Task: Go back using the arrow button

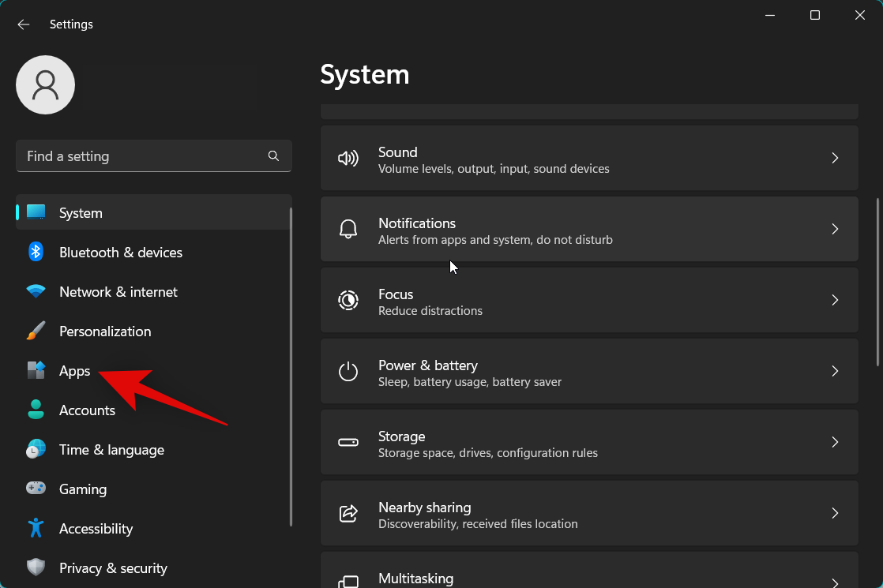Action: (23, 24)
